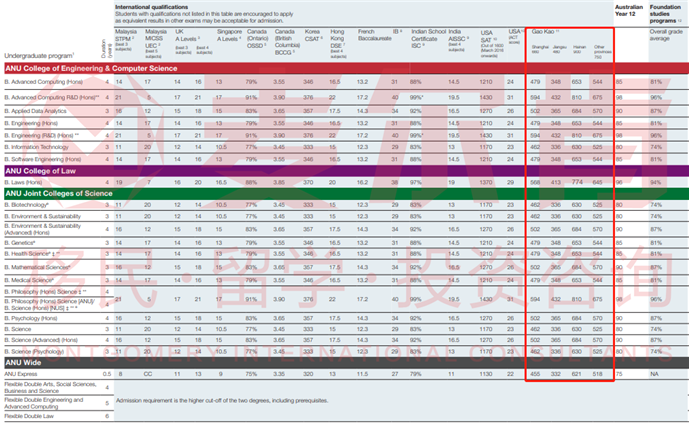
Task: Click the '1130' SAT score for ANU Express
Action: [486, 374]
